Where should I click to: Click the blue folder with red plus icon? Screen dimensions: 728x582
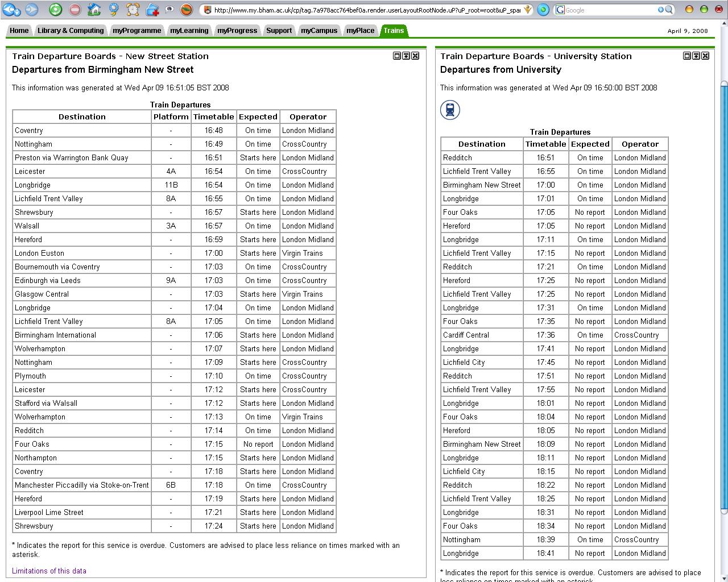click(x=152, y=10)
